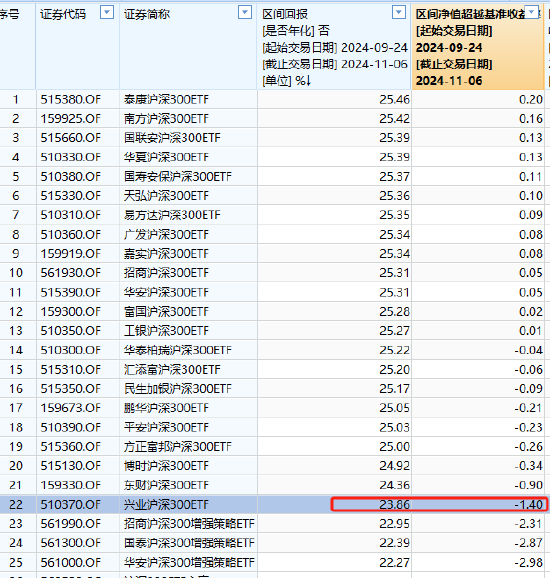The width and height of the screenshot is (550, 578).
Task: Select fund name 工银沪深300ETF
Action: point(166,331)
